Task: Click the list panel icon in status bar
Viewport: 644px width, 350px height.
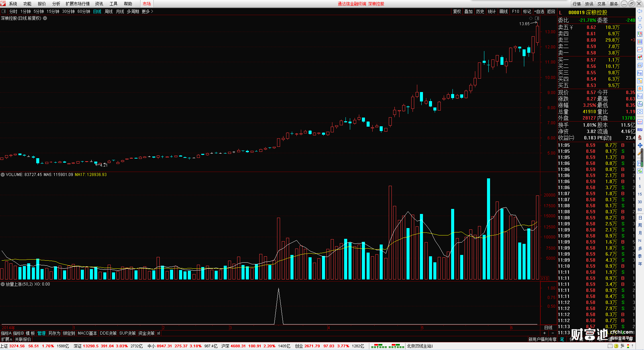Action: (610, 346)
